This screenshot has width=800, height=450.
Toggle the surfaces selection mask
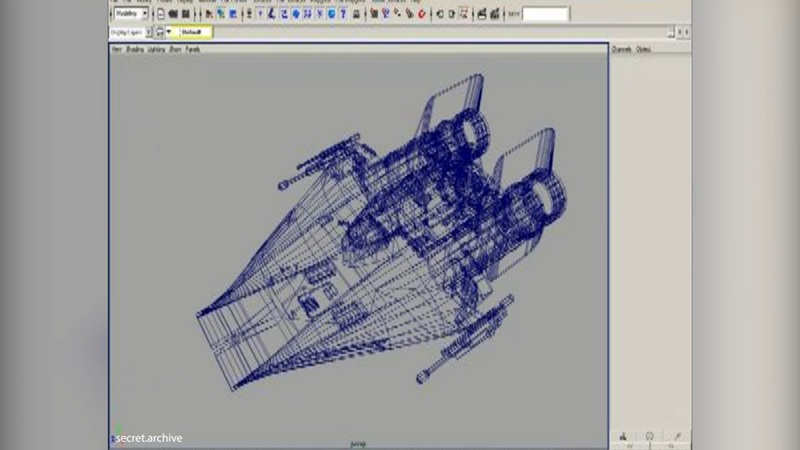[x=296, y=14]
